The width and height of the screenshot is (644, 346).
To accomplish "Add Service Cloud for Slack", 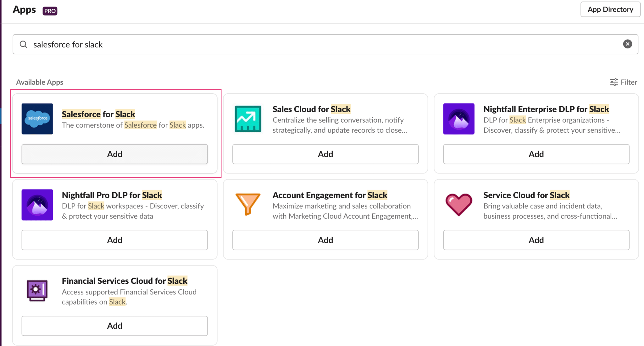I will (x=536, y=240).
